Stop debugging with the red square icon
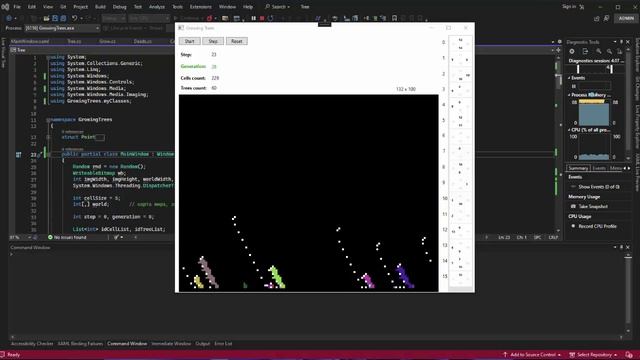Viewport: 640px width, 360px height. click(x=262, y=18)
